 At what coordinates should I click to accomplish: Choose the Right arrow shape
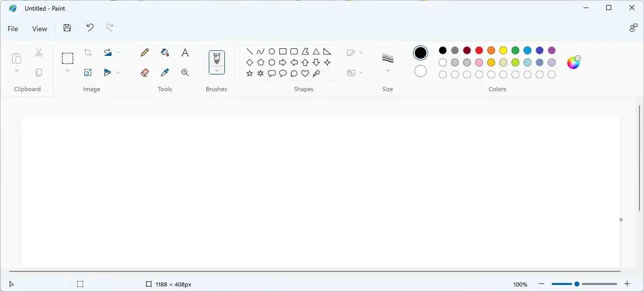coord(283,62)
